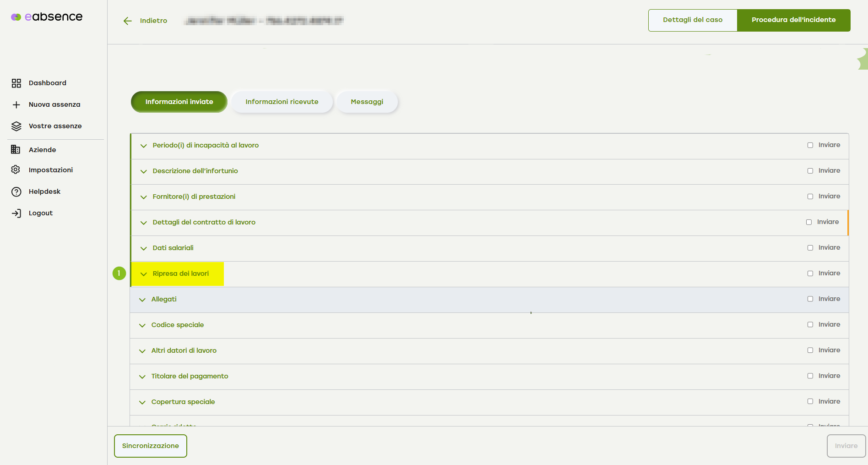Image resolution: width=868 pixels, height=465 pixels.
Task: Expand Codice speciale chevron
Action: pyautogui.click(x=142, y=325)
